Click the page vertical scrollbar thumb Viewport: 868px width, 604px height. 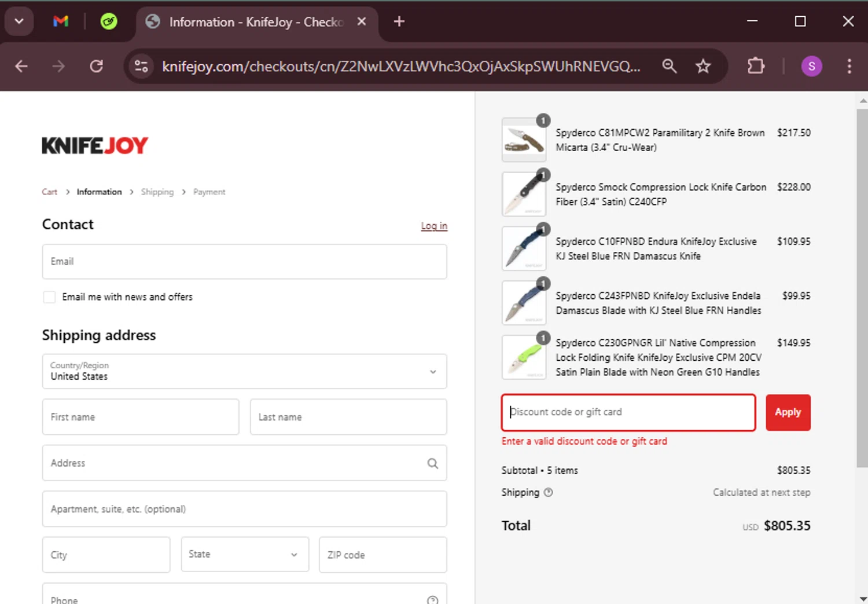pos(862,288)
